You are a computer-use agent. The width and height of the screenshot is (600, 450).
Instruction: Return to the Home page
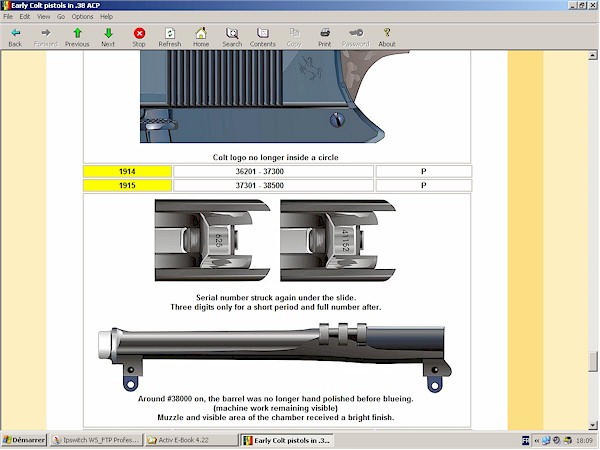coord(201,37)
